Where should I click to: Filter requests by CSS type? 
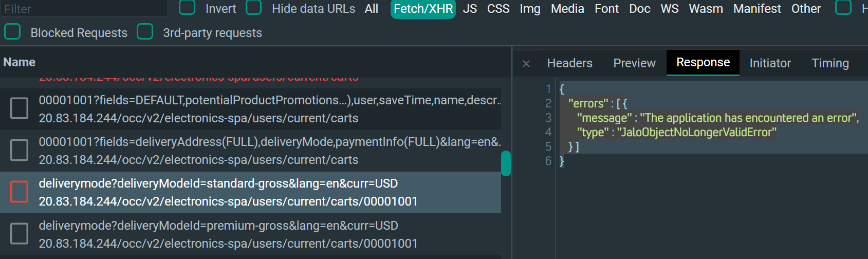(498, 9)
